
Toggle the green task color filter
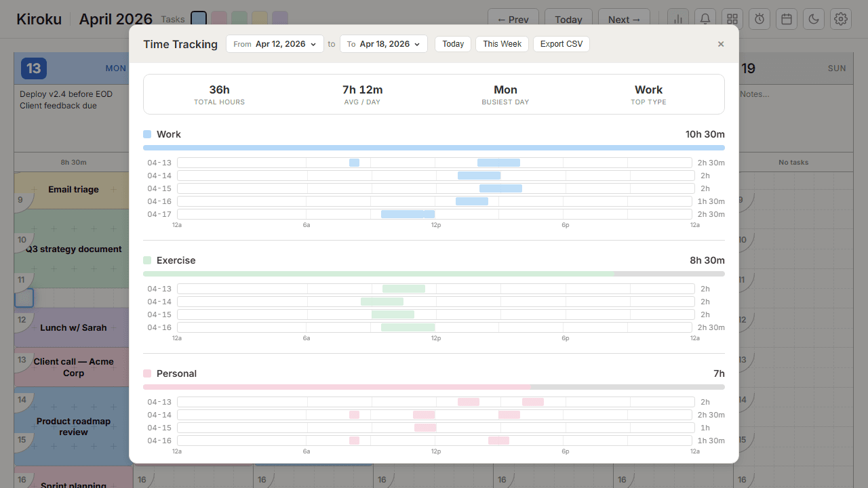point(238,19)
